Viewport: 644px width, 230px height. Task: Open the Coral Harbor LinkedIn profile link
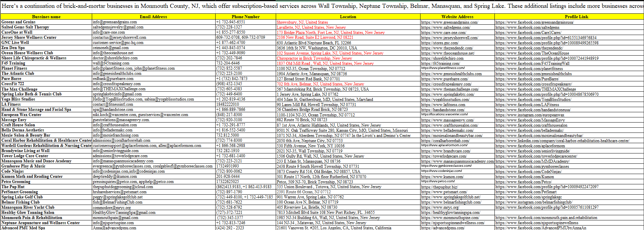[563, 141]
